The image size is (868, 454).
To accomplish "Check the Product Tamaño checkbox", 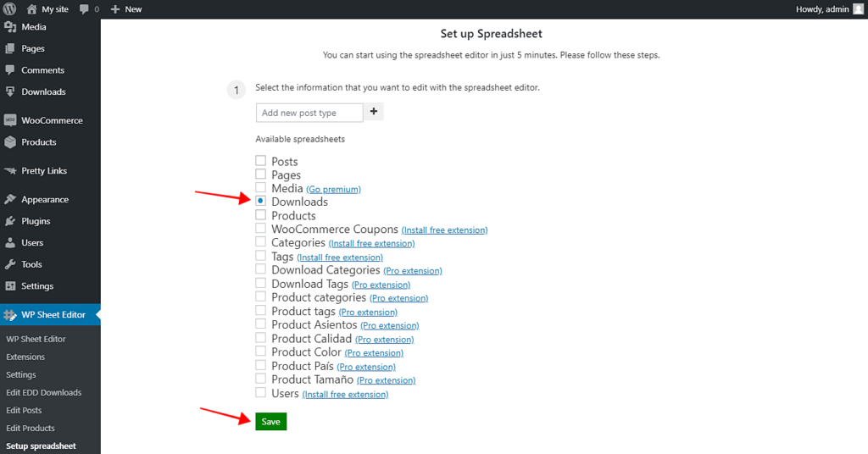I will tap(261, 379).
